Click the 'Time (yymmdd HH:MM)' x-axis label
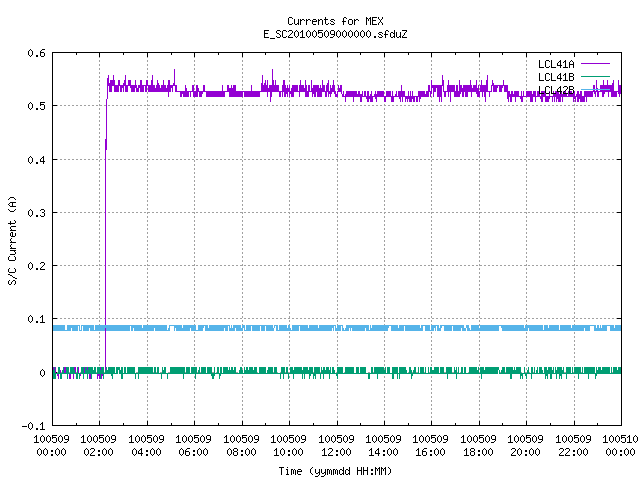 [x=335, y=471]
